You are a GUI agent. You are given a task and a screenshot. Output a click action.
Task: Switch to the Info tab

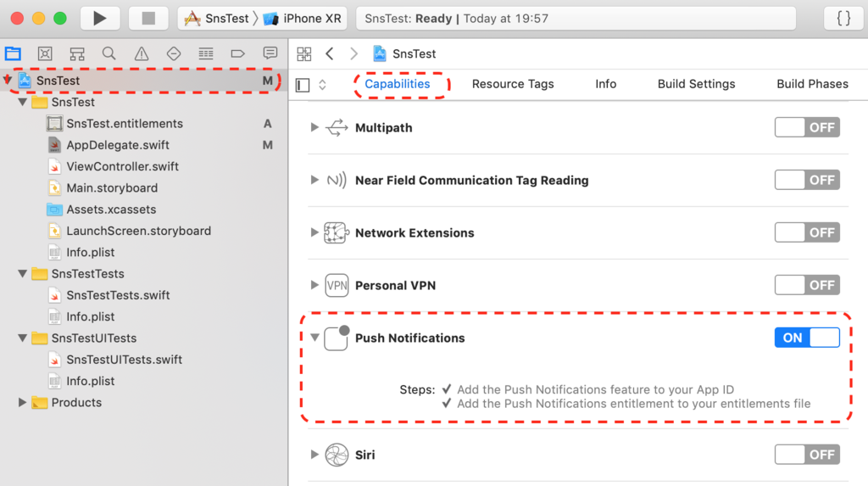click(605, 84)
